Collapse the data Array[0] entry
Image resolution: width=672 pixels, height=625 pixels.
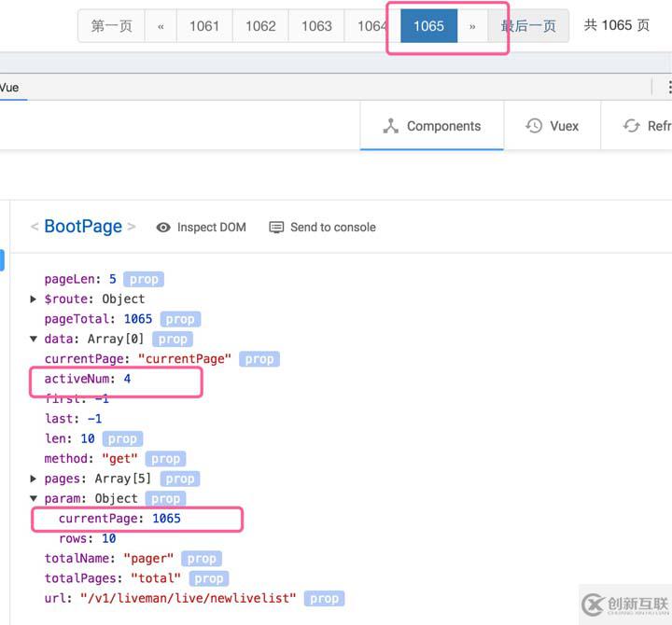[x=33, y=339]
